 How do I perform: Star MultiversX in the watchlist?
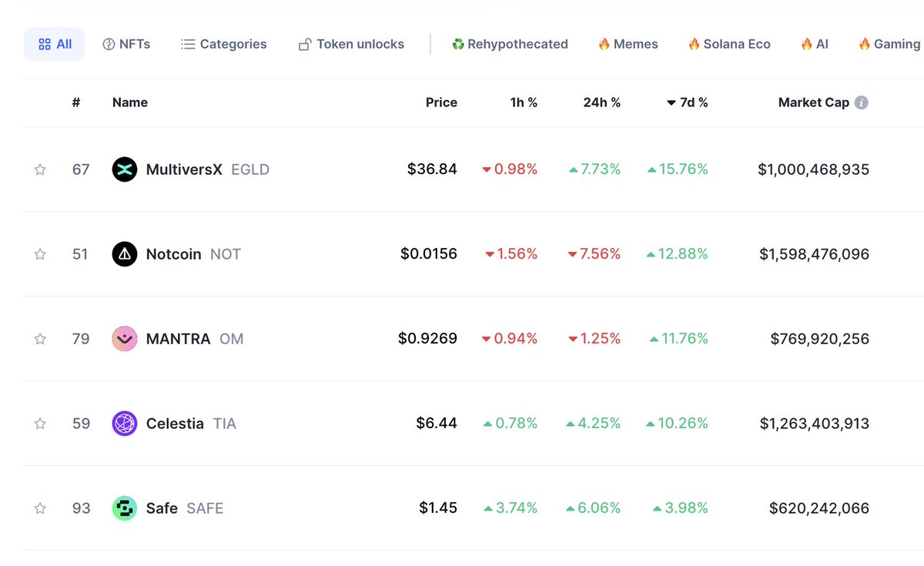coord(40,169)
